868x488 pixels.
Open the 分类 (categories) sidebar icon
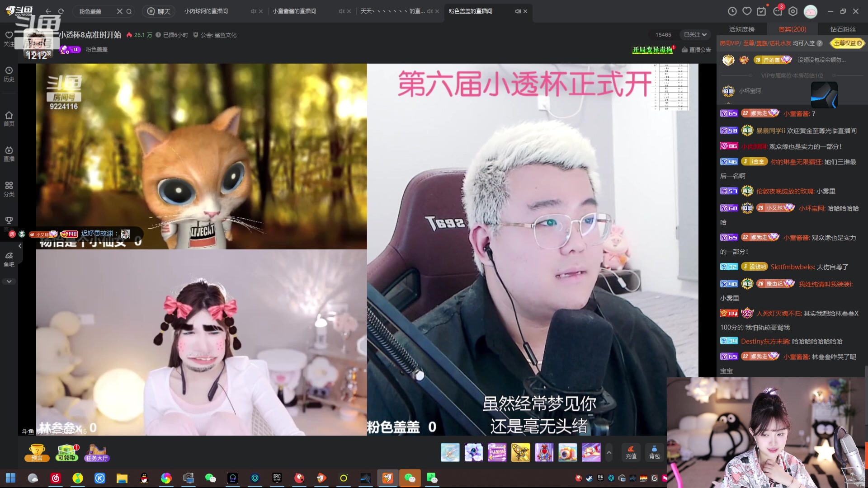[9, 188]
